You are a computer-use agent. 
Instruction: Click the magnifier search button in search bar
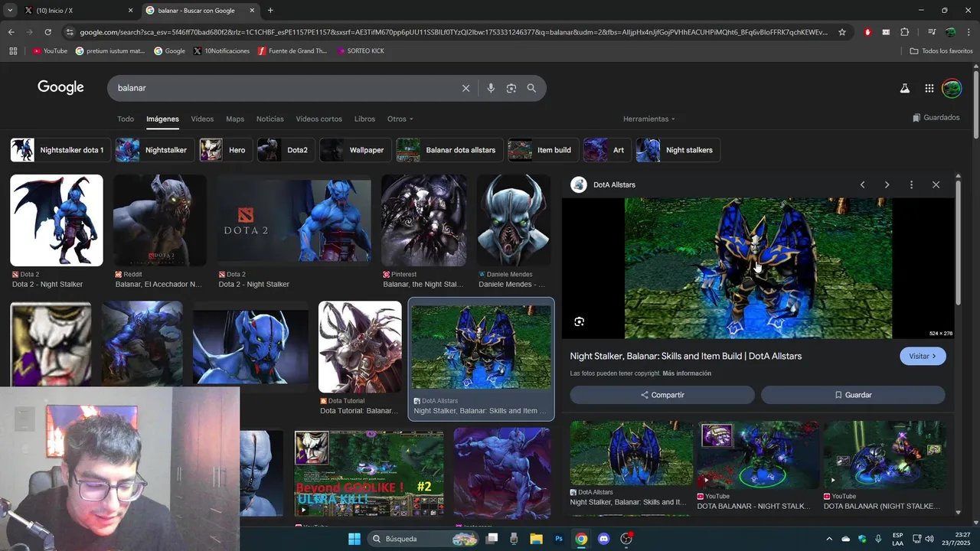pos(531,88)
